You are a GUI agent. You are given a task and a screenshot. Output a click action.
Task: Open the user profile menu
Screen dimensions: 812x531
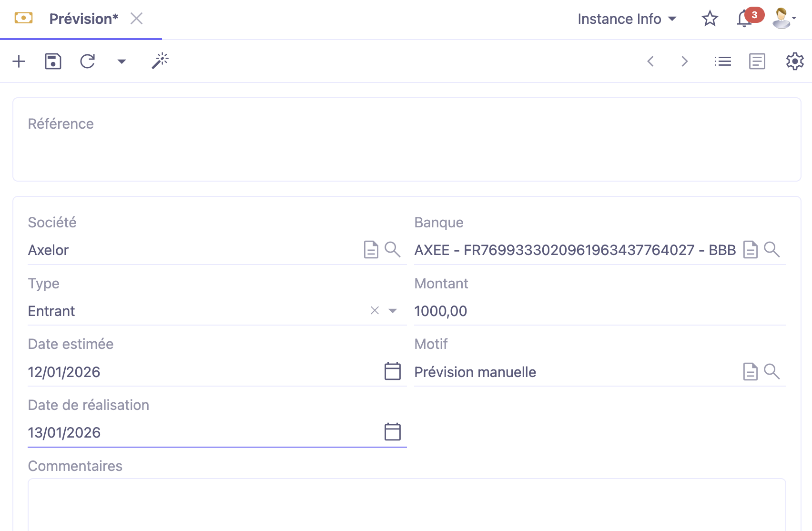[782, 19]
